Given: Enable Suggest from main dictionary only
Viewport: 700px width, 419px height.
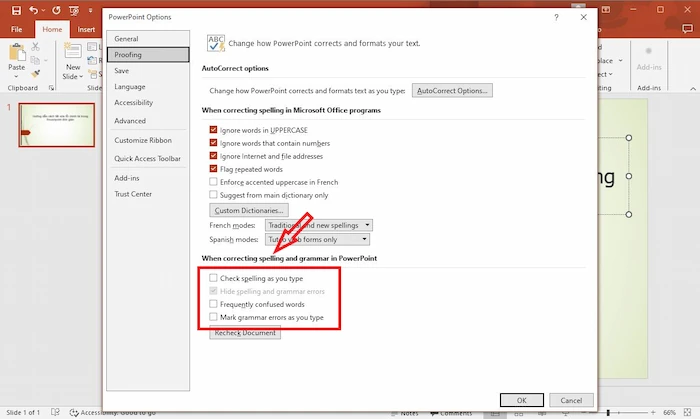Looking at the screenshot, I should point(213,195).
